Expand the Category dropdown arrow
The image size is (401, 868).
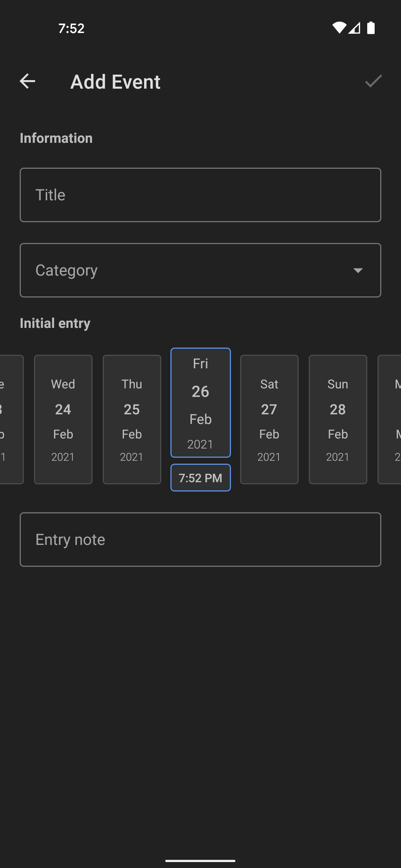358,270
